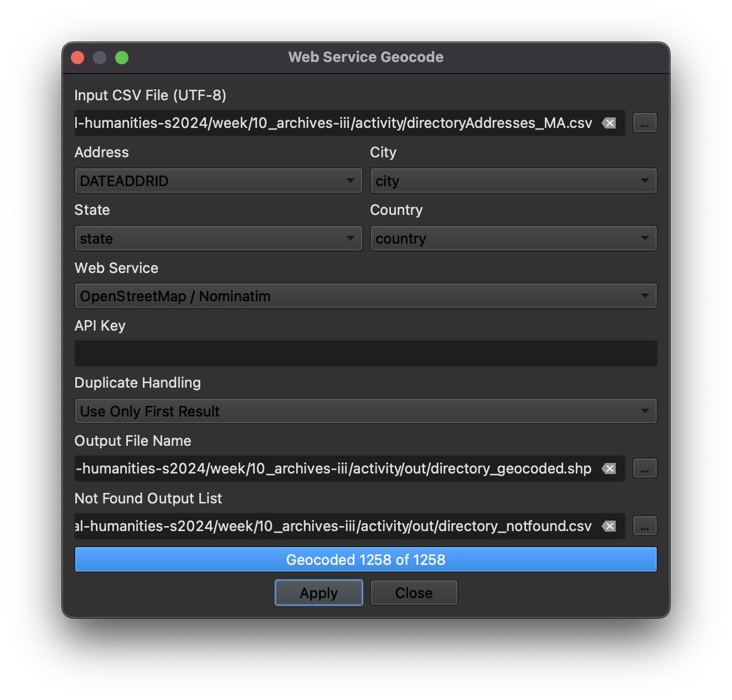The height and width of the screenshot is (700, 732).
Task: Clear the Not Found Output List path
Action: point(609,526)
